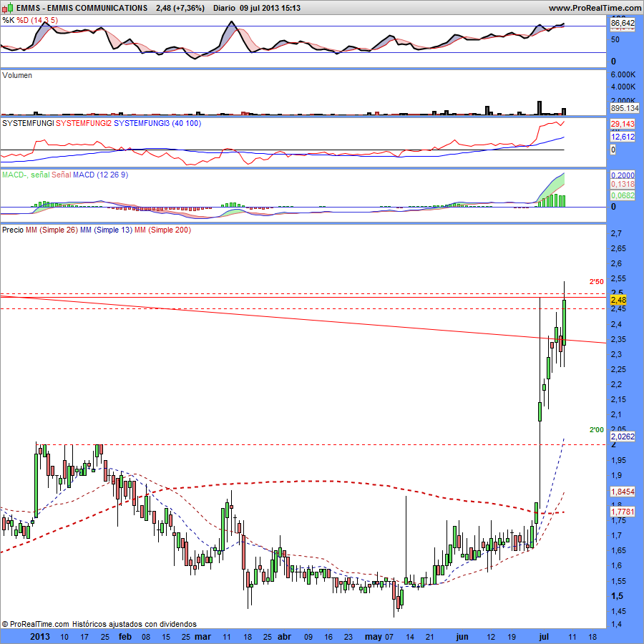
Task: Click the '2,48 (+7,36%)' quote in the header
Action: 180,8
